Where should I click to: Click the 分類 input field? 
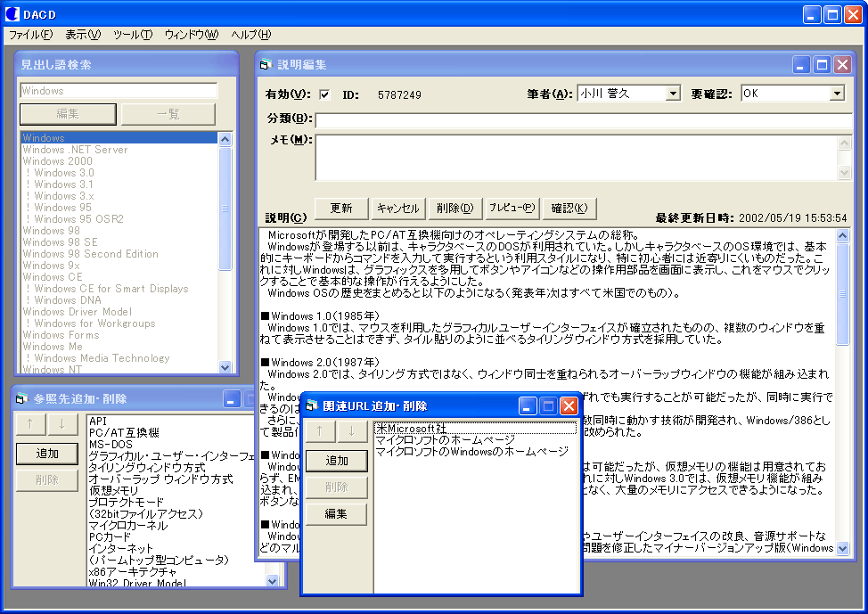[x=584, y=119]
